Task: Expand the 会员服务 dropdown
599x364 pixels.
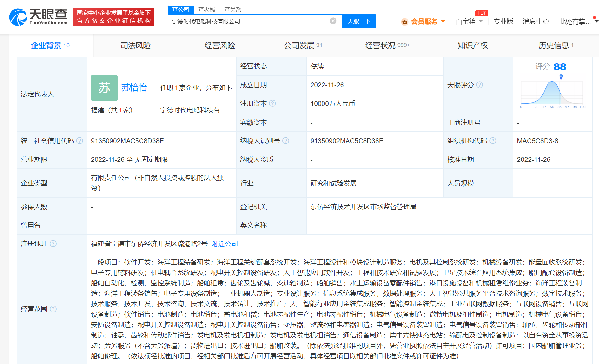Action: click(424, 21)
